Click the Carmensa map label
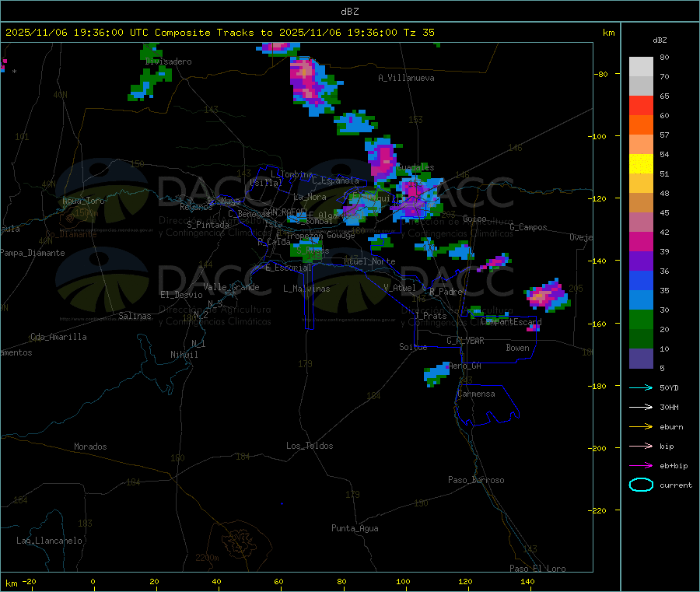The image size is (700, 592). click(x=476, y=394)
